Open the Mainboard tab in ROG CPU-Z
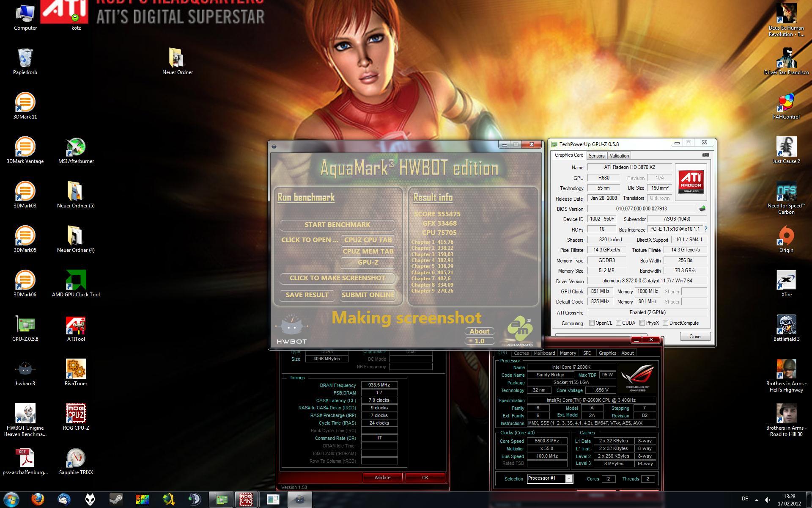Viewport: 812px width, 508px height. coord(544,353)
